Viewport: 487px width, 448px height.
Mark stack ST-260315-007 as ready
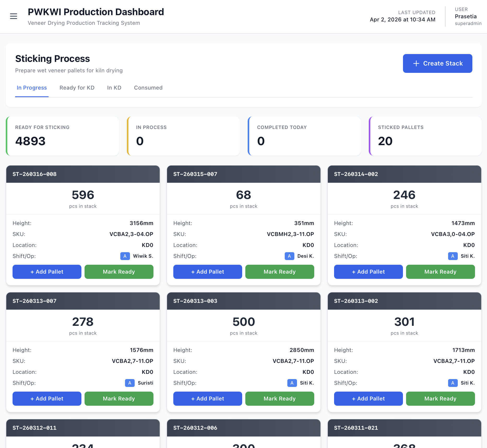[x=280, y=272]
